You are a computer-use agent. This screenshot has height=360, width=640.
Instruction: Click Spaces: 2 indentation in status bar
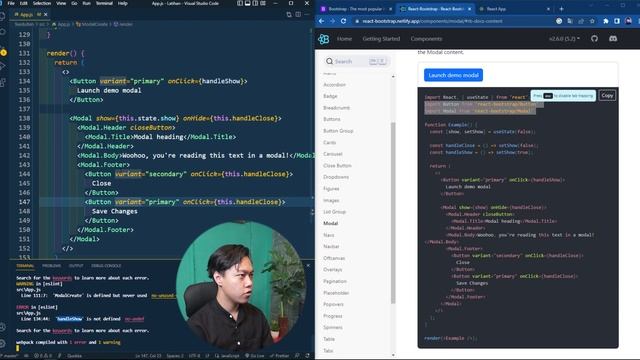[175, 356]
